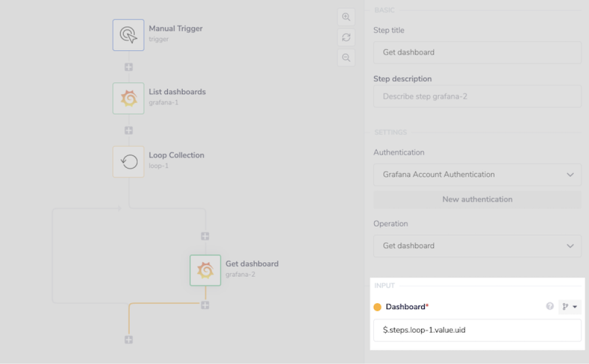Click the branch mapping icon beside Dashboard
The width and height of the screenshot is (589, 364).
565,306
